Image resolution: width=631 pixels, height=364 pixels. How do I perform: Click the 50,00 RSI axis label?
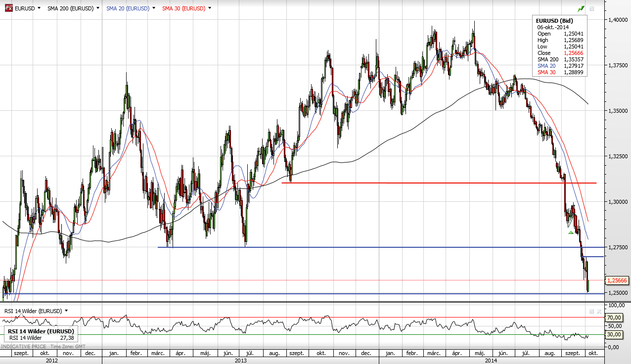coord(614,326)
